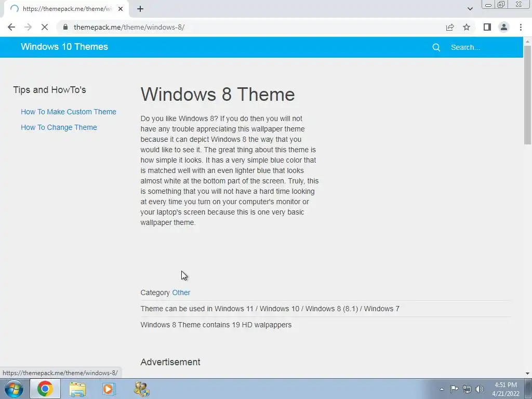Viewport: 532px width, 399px height.
Task: Click the Chrome taskbar icon
Action: point(45,389)
